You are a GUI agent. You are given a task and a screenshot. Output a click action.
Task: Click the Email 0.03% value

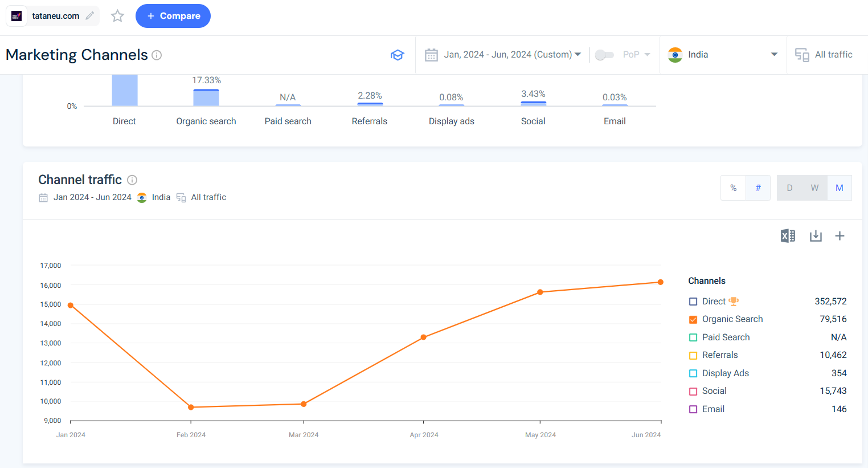(615, 97)
